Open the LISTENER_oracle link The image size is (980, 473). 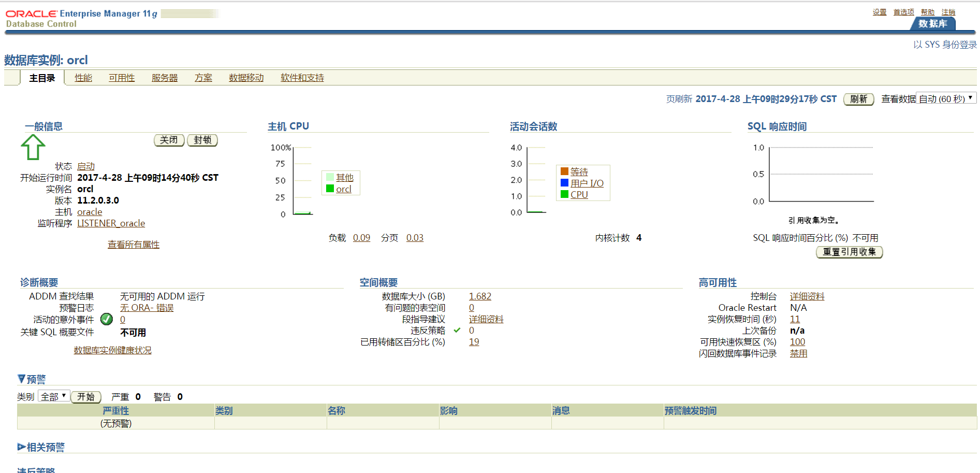tap(111, 223)
